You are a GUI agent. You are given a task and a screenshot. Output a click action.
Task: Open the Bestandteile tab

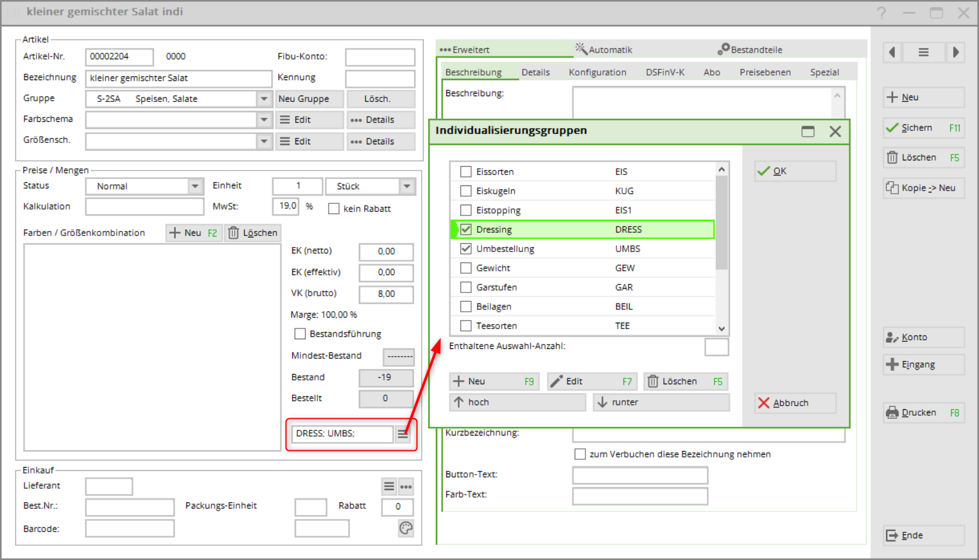pyautogui.click(x=750, y=49)
